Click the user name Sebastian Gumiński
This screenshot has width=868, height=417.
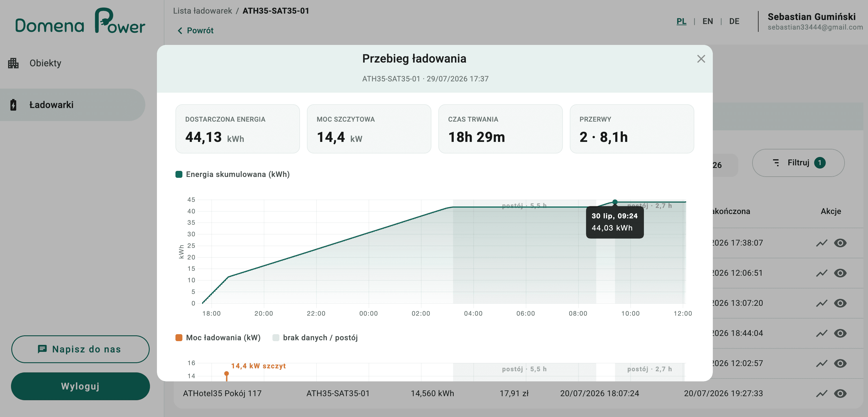pos(811,17)
